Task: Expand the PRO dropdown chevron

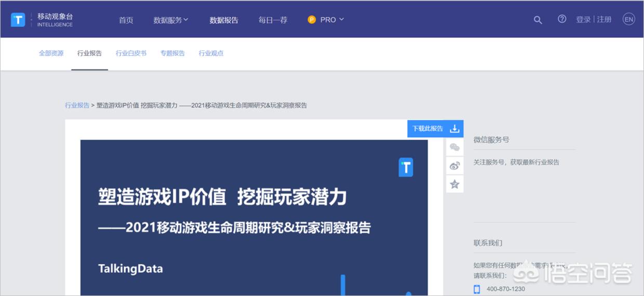Action: (341, 19)
